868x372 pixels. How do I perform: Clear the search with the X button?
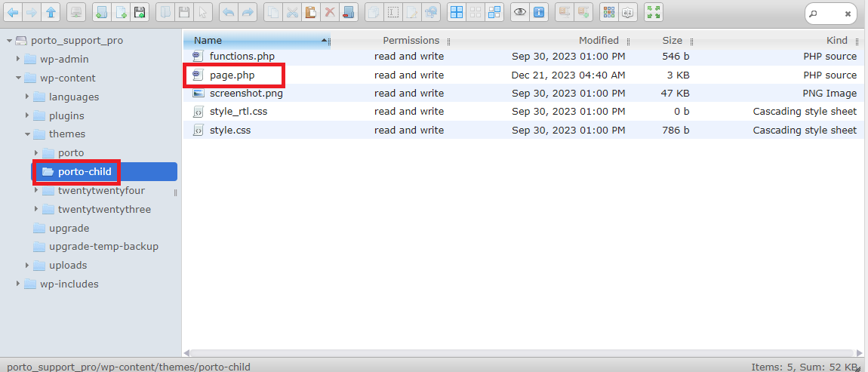coord(848,14)
